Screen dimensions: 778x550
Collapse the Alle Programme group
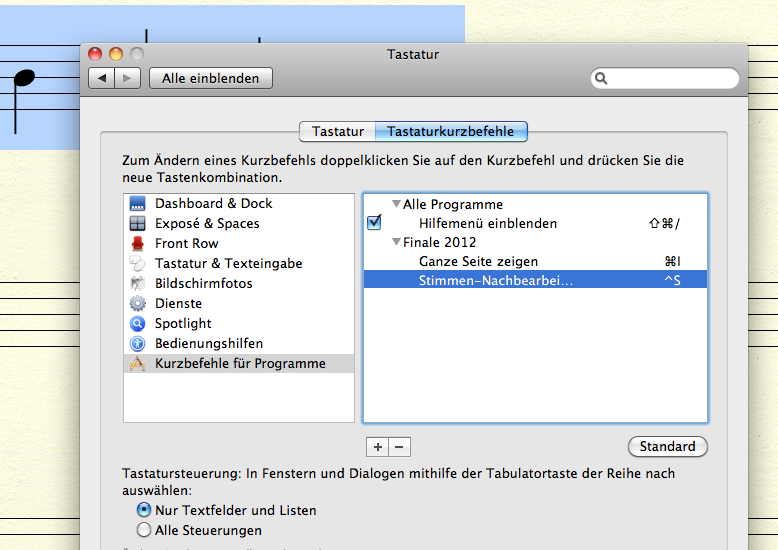click(x=396, y=204)
